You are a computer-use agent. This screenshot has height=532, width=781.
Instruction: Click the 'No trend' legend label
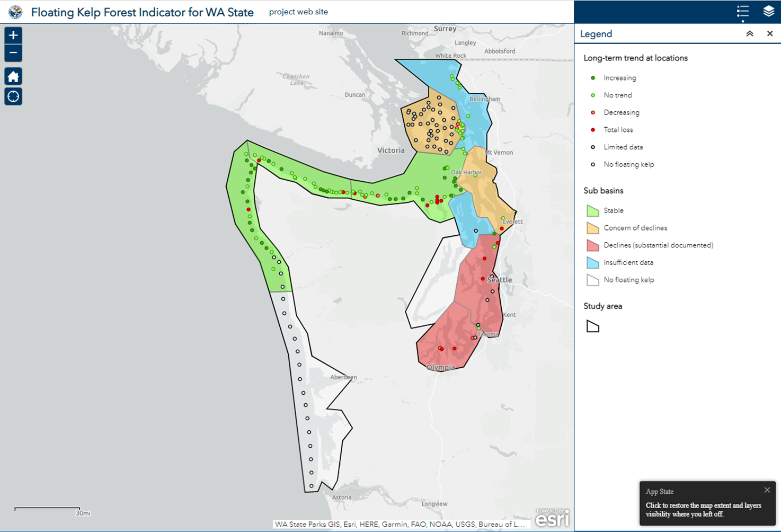click(618, 95)
